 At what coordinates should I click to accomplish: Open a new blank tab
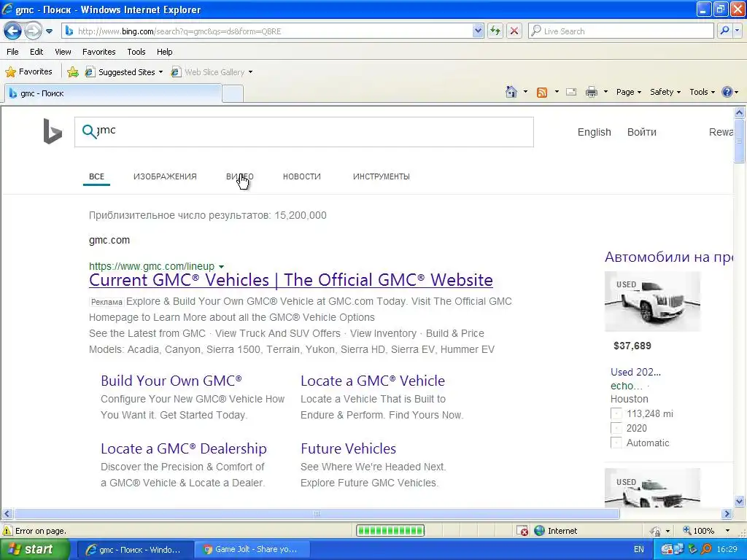[x=233, y=94]
